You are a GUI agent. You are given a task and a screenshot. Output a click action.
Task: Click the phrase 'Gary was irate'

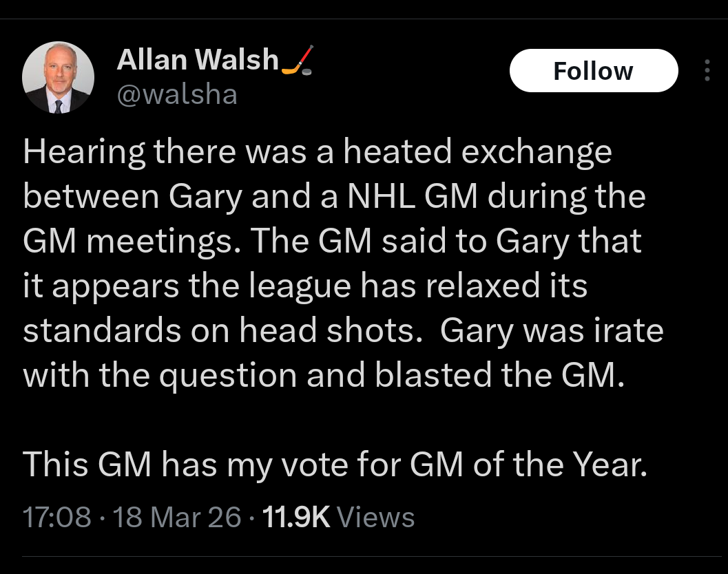pyautogui.click(x=552, y=330)
